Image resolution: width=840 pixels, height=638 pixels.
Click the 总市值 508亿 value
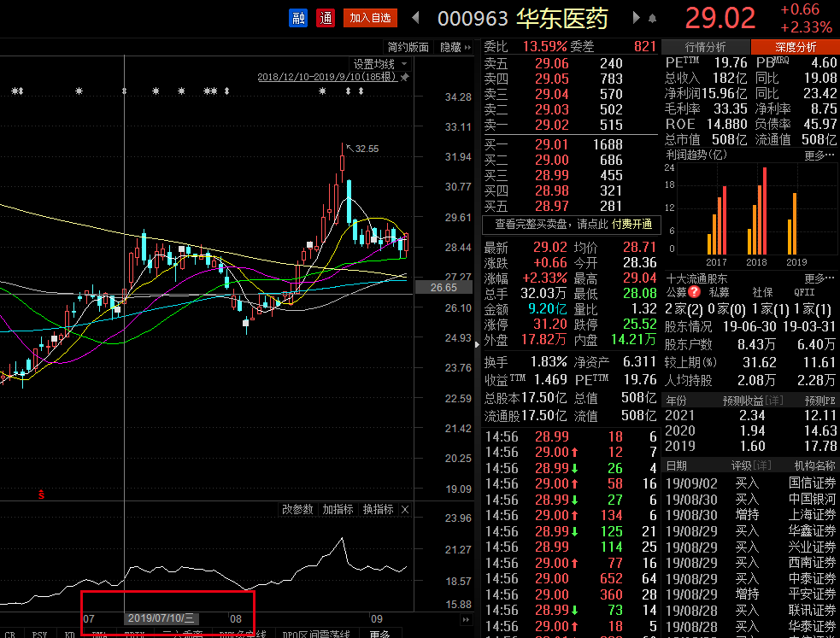pos(729,140)
